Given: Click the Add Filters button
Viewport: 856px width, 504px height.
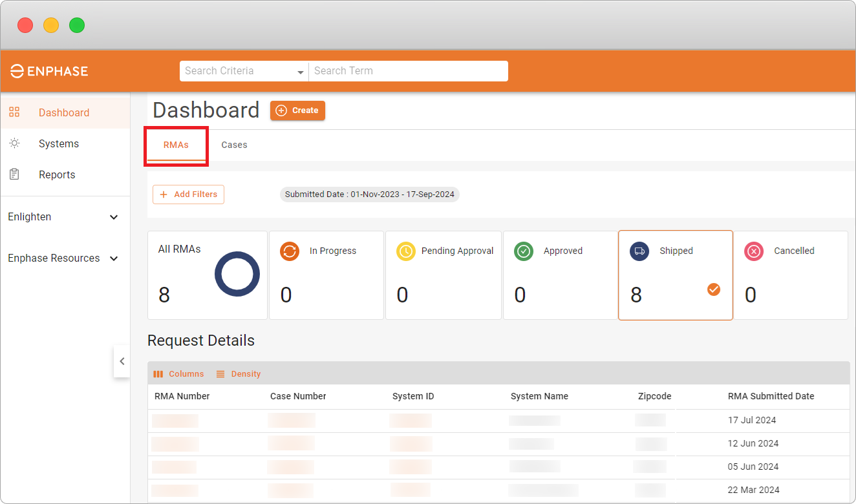Looking at the screenshot, I should coord(188,194).
